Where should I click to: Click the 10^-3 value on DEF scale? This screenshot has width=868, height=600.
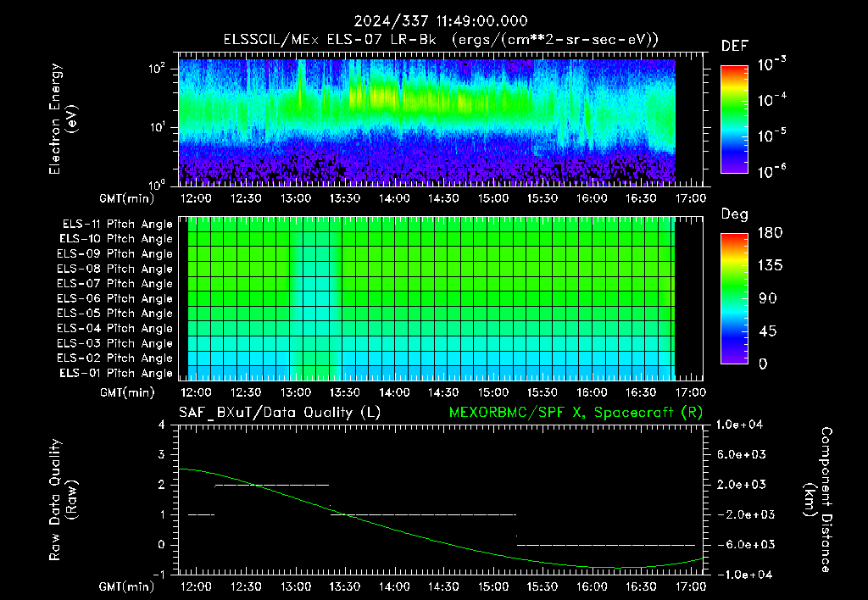772,64
